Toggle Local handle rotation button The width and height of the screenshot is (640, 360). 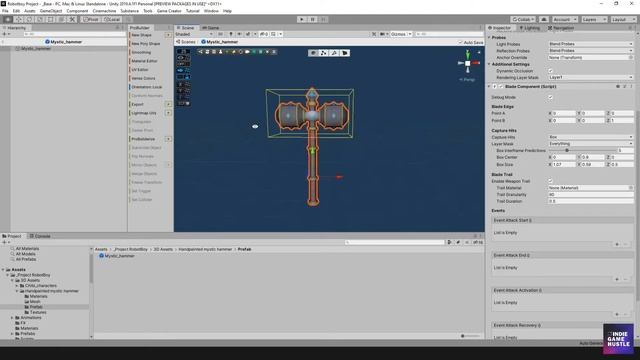[x=111, y=19]
